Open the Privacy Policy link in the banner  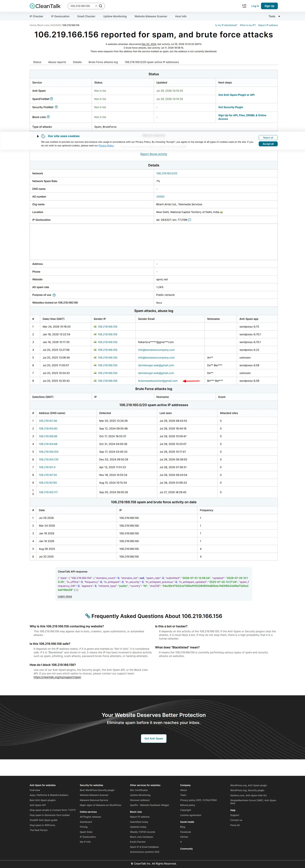[106, 146]
